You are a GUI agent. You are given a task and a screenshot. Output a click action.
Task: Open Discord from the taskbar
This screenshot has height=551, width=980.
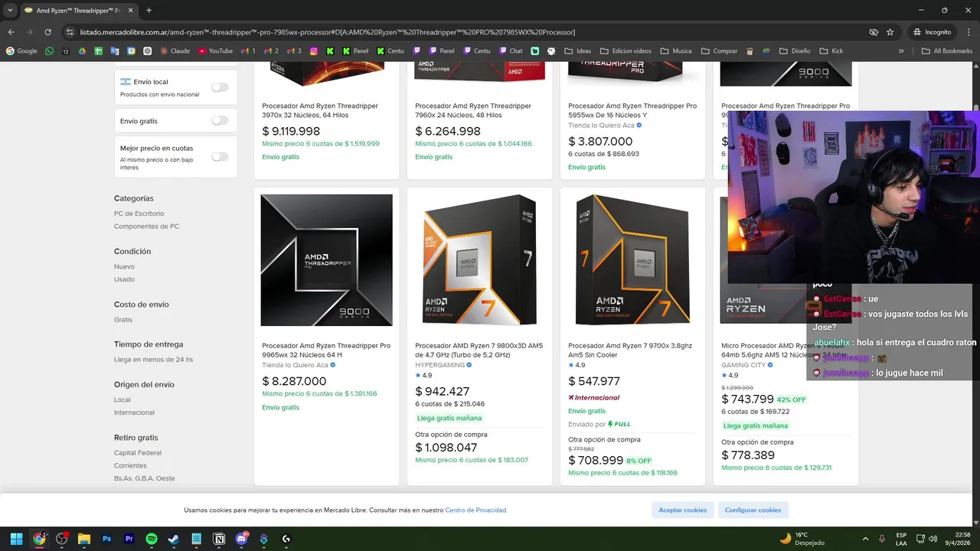coord(242,539)
